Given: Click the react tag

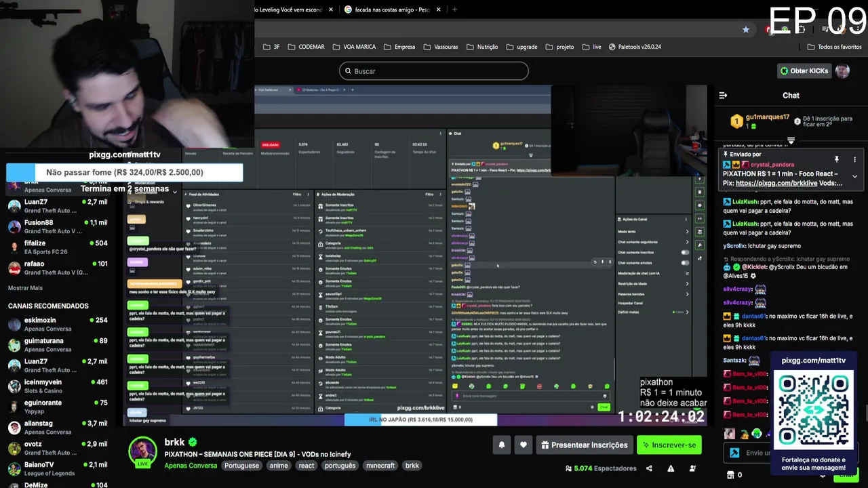Looking at the screenshot, I should [307, 466].
